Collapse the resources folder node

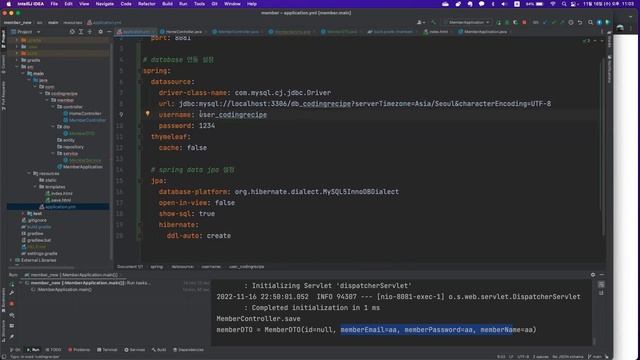(x=29, y=173)
